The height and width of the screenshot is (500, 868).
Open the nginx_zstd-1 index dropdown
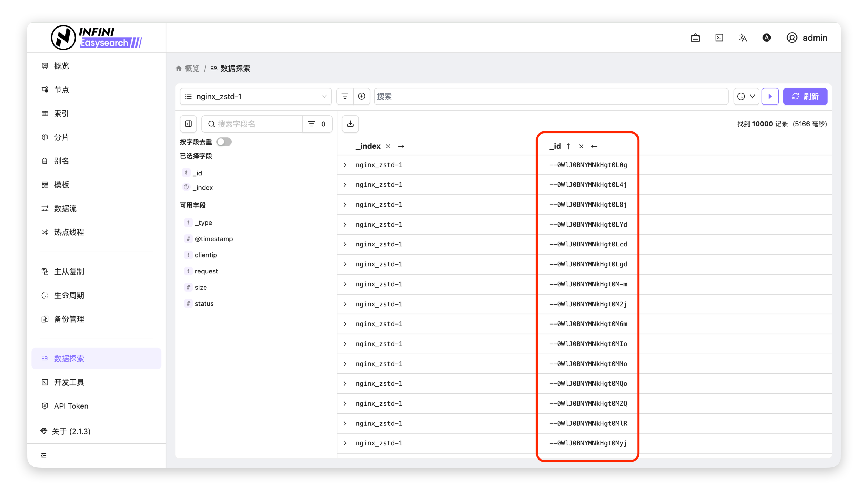pyautogui.click(x=256, y=96)
